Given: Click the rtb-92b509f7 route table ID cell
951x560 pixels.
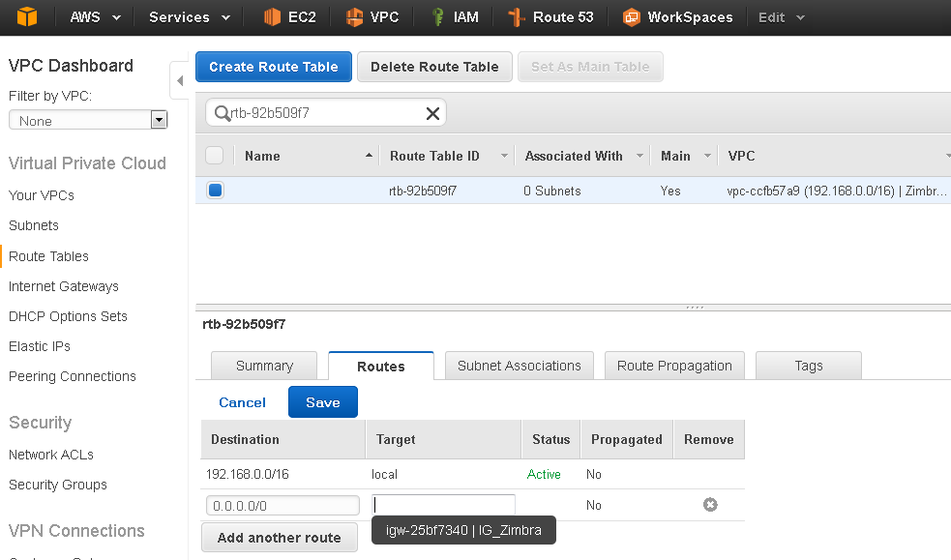Looking at the screenshot, I should [423, 191].
